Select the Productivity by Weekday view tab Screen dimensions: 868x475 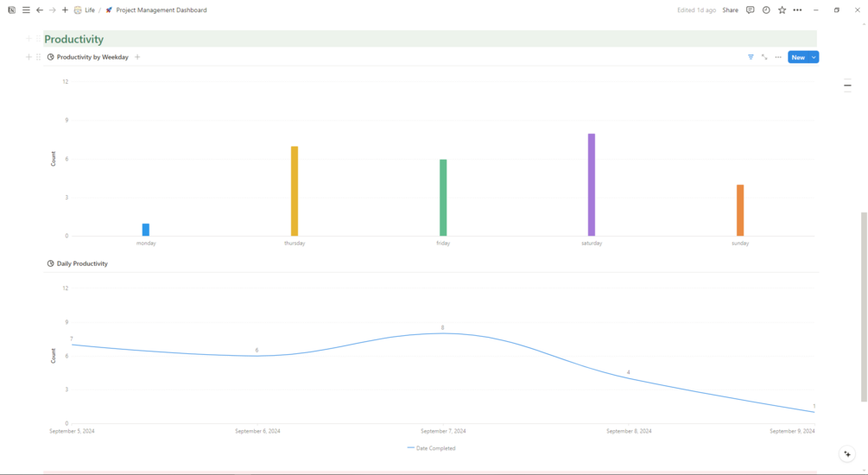88,57
